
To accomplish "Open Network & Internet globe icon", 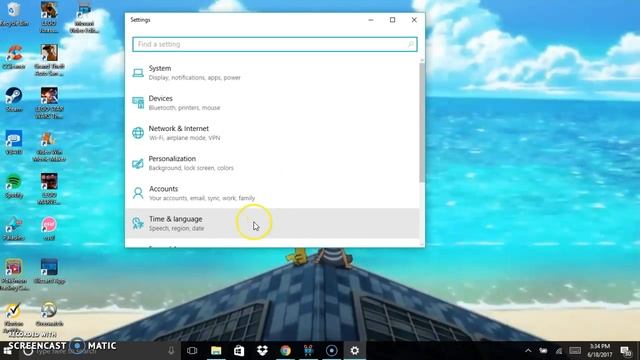I will click(138, 133).
